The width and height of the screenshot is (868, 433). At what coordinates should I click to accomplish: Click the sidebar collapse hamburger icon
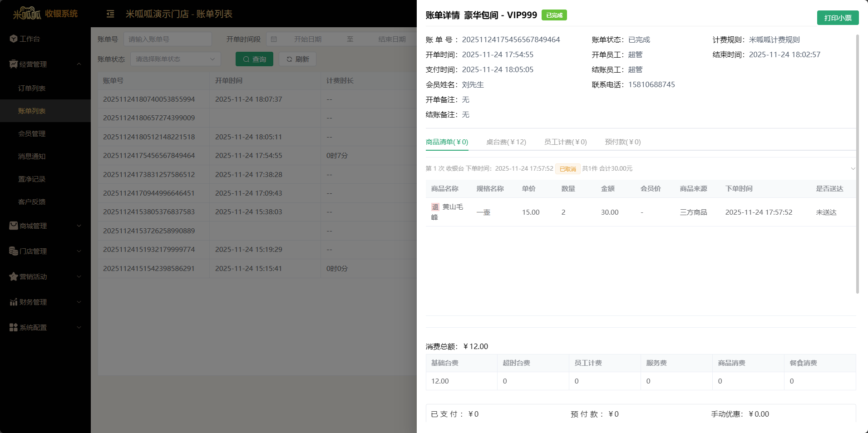click(110, 14)
